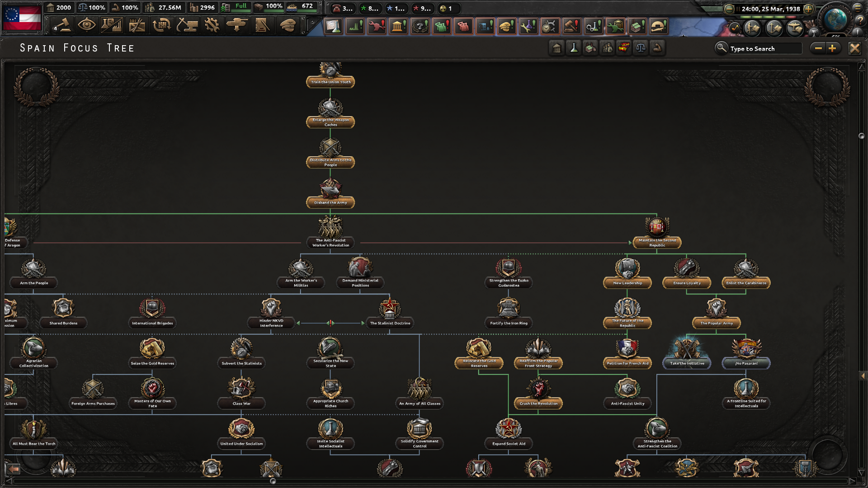Image resolution: width=868 pixels, height=488 pixels.
Task: Select the Crush the Revolution focus
Action: [538, 394]
